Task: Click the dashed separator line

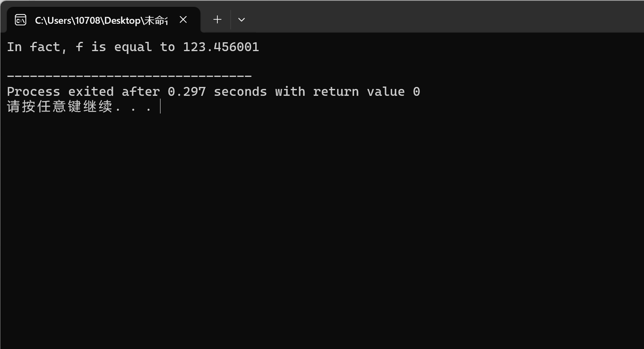Action: coord(129,76)
